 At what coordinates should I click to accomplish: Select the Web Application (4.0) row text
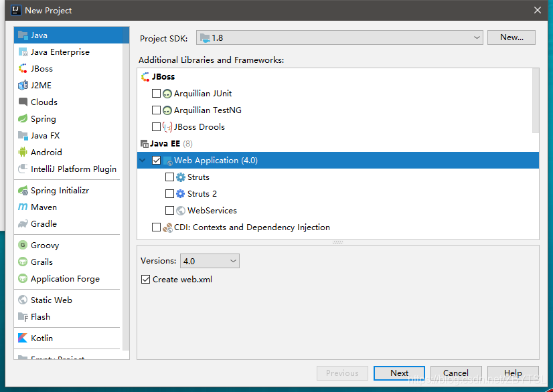(216, 161)
